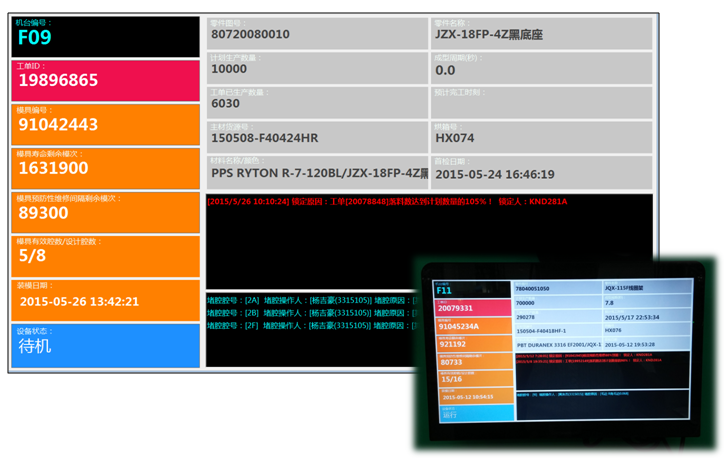Select the work order ID 19896865 tile
Screen dimensions: 724x458
(104, 80)
